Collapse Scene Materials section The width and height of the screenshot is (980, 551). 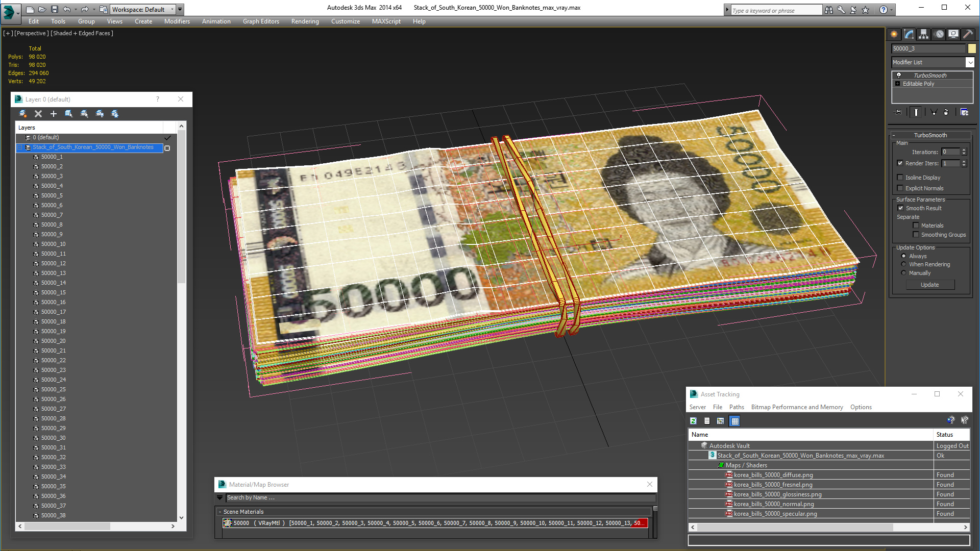point(220,512)
